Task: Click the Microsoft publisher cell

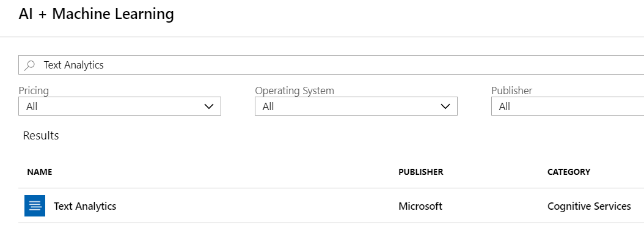Action: point(420,206)
